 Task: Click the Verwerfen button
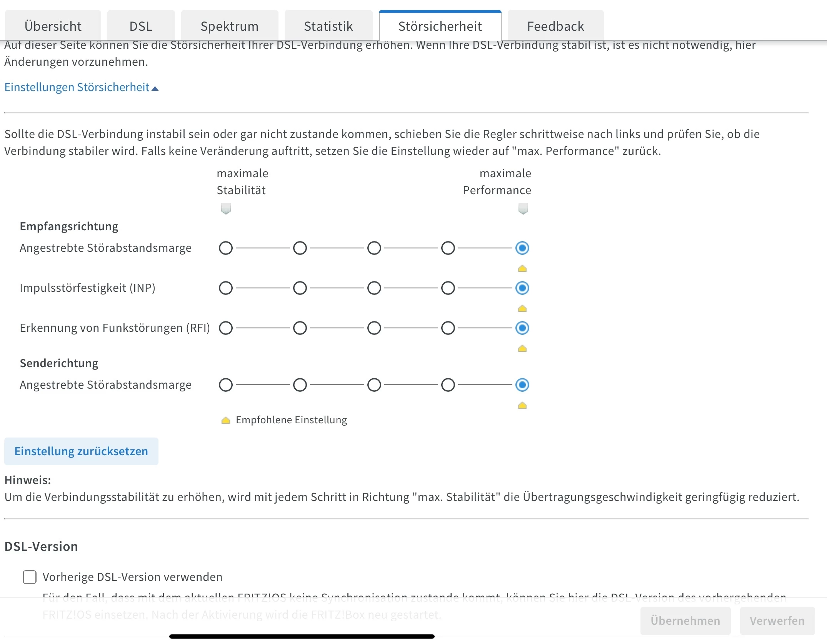click(x=777, y=621)
